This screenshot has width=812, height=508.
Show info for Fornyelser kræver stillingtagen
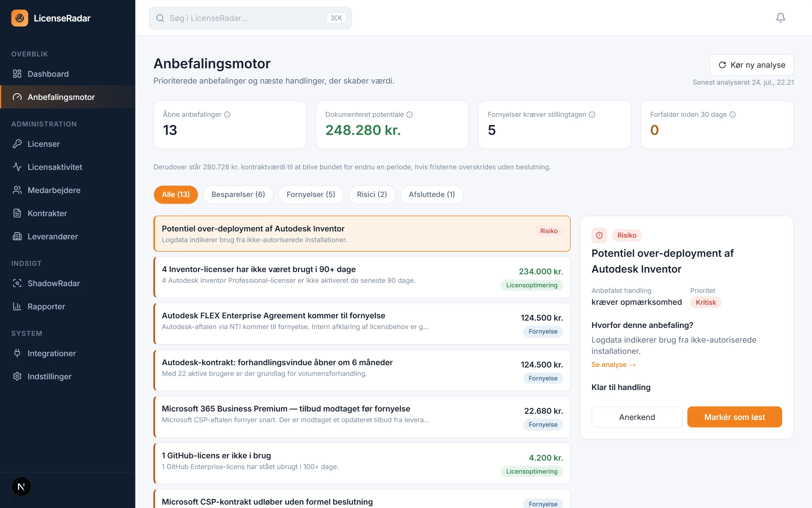(x=592, y=115)
